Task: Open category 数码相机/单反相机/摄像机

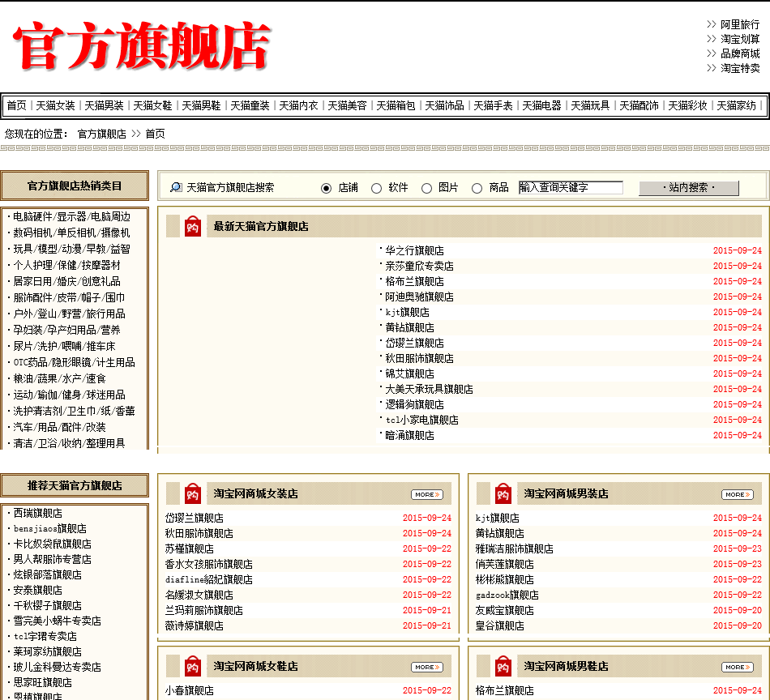Action: pyautogui.click(x=71, y=233)
